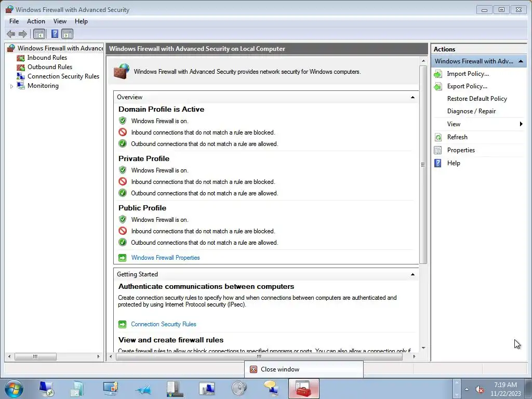The height and width of the screenshot is (399, 532).
Task: Show hidden tray icons arrow
Action: pos(467,389)
